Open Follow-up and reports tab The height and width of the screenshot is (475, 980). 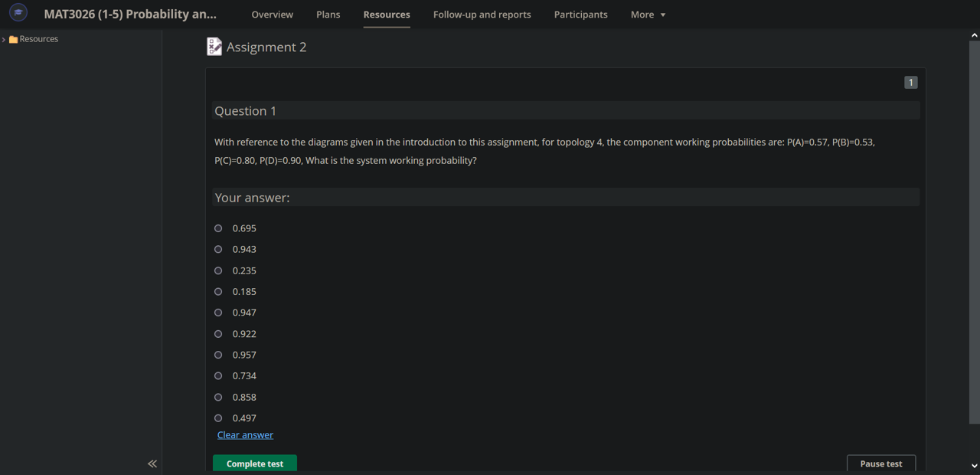click(x=482, y=15)
